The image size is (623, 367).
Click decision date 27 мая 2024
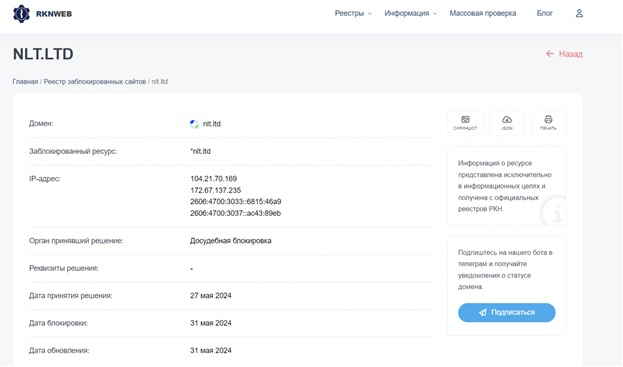211,296
